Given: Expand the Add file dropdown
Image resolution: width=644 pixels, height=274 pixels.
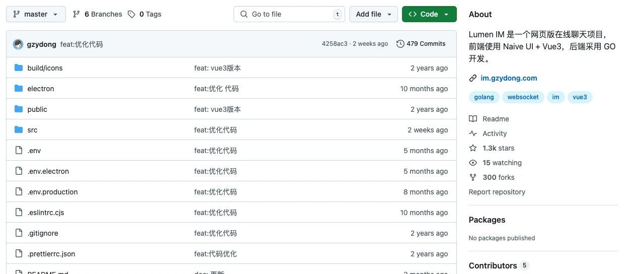Looking at the screenshot, I should pyautogui.click(x=373, y=14).
